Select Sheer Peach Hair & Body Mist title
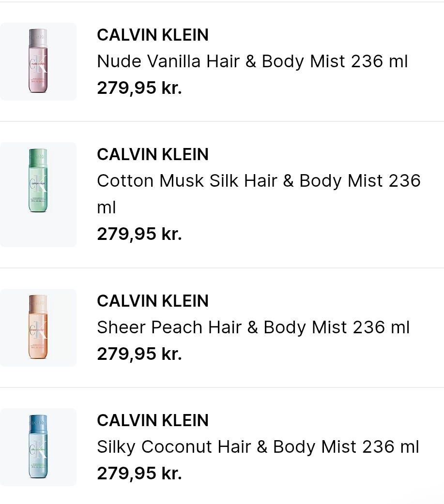 (253, 327)
